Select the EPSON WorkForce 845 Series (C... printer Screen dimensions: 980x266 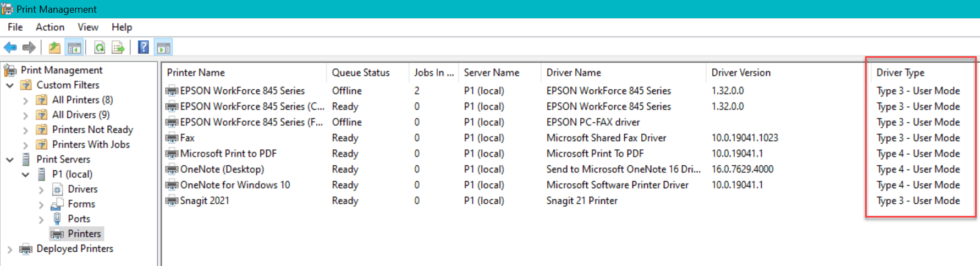click(x=252, y=106)
